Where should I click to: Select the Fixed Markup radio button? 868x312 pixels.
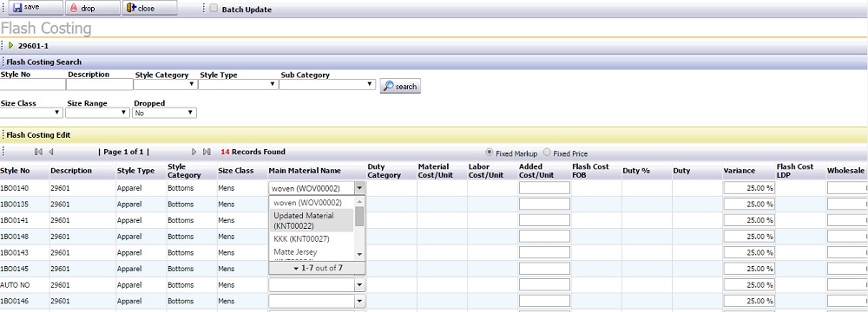tap(490, 153)
